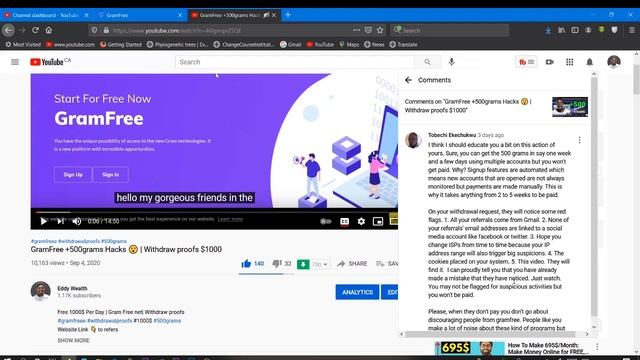This screenshot has height=360, width=640.
Task: Open the page actions ellipsis menu
Action: tap(356, 30)
